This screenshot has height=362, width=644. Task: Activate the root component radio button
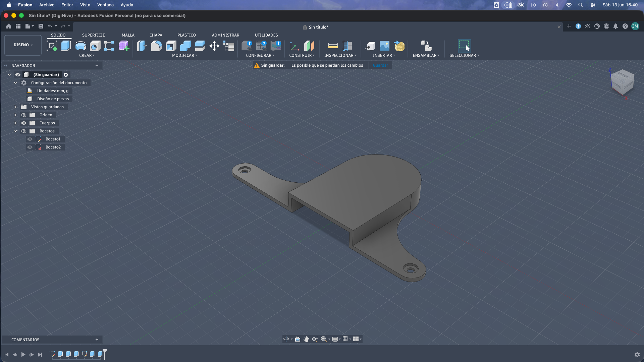click(66, 75)
